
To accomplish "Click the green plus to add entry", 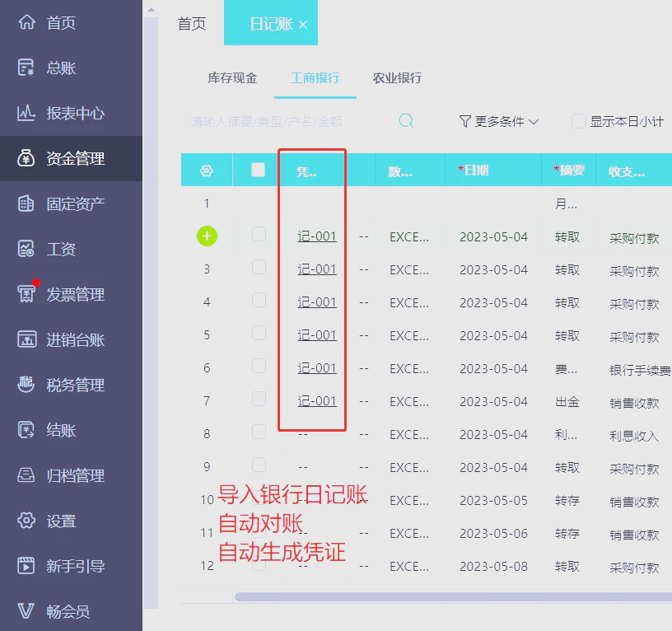I will [x=207, y=236].
